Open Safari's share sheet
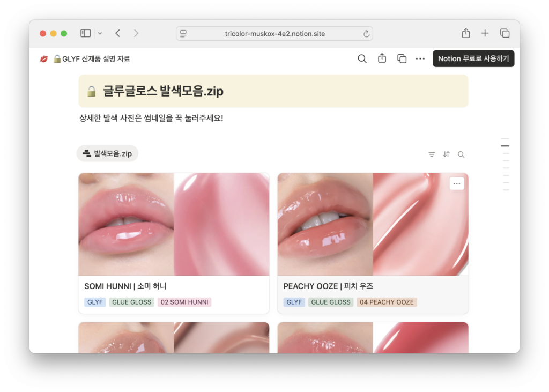 click(465, 33)
